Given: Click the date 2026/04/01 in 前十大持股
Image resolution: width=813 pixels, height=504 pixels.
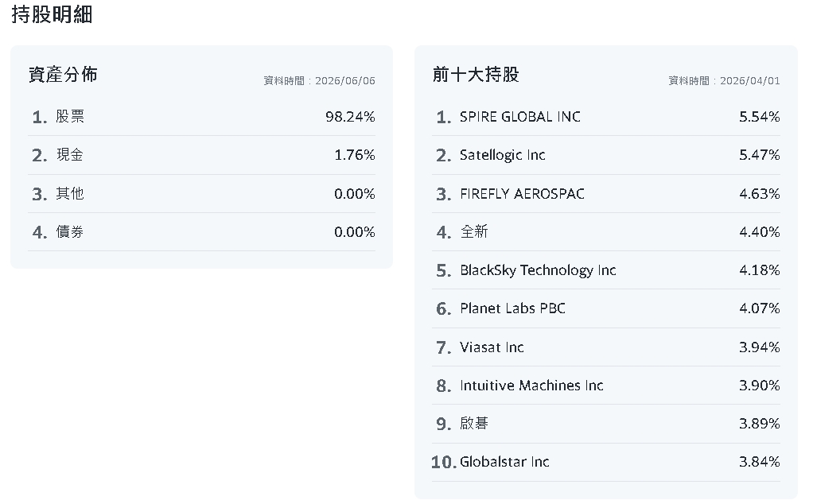Looking at the screenshot, I should [749, 81].
